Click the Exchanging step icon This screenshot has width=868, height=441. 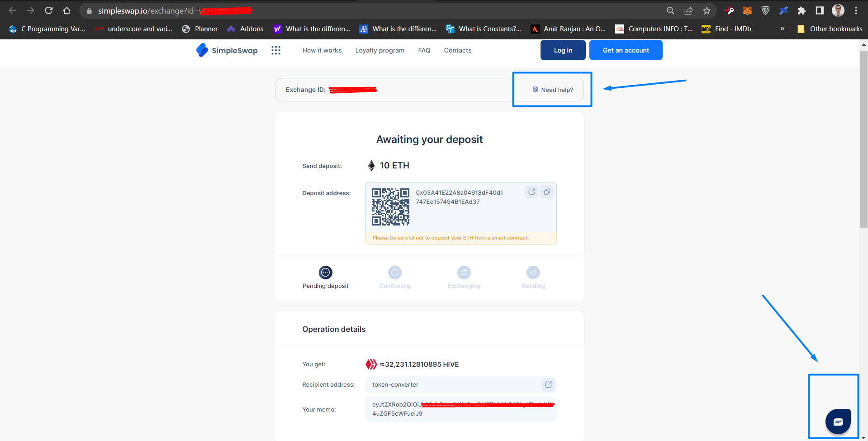pos(464,273)
